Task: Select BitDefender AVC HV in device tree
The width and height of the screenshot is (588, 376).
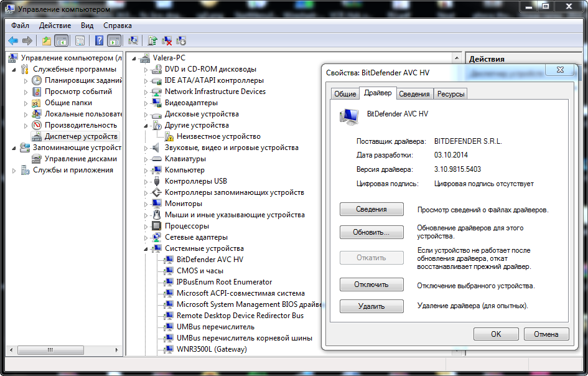Action: tap(210, 260)
